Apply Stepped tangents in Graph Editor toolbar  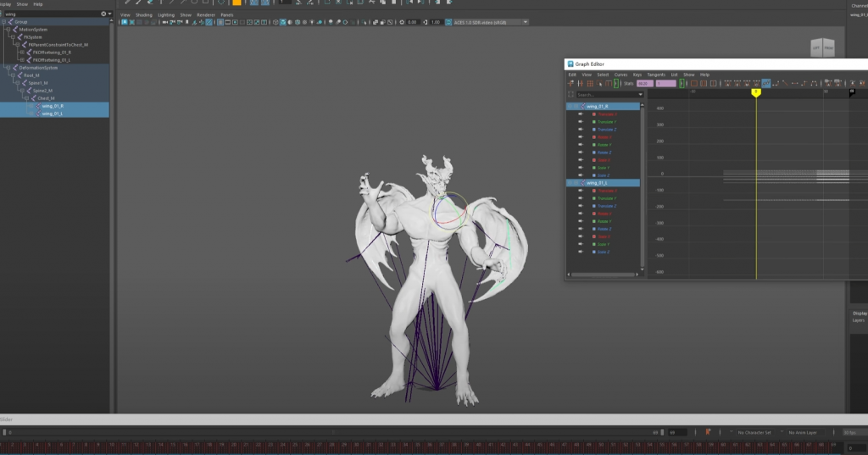pyautogui.click(x=804, y=83)
